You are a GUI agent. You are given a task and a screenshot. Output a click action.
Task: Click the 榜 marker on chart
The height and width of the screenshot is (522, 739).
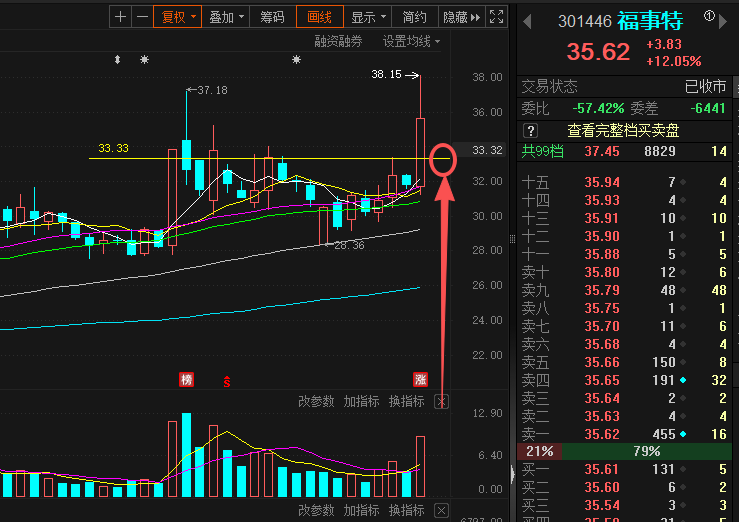pyautogui.click(x=187, y=379)
